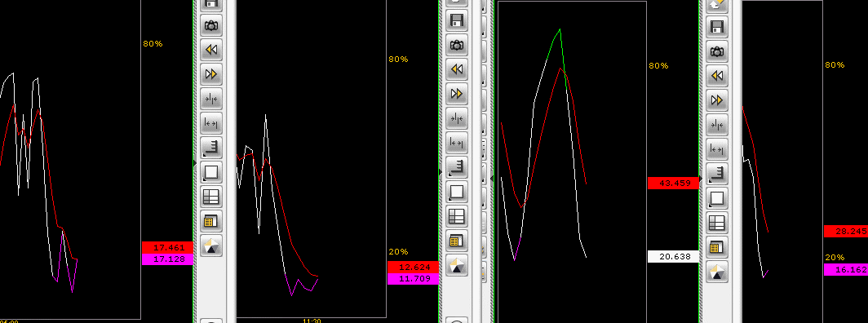This screenshot has width=868, height=323.
Task: Click the magenta 16.162 value label
Action: click(846, 269)
